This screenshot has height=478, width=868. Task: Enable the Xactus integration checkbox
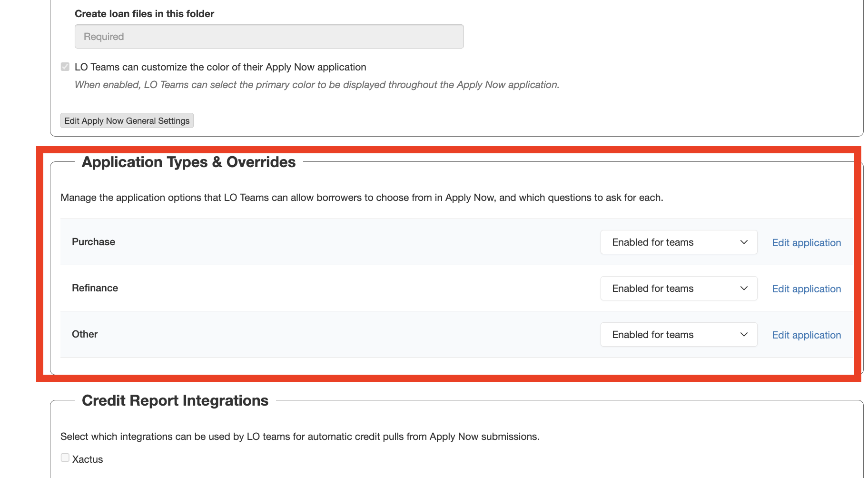click(x=65, y=458)
